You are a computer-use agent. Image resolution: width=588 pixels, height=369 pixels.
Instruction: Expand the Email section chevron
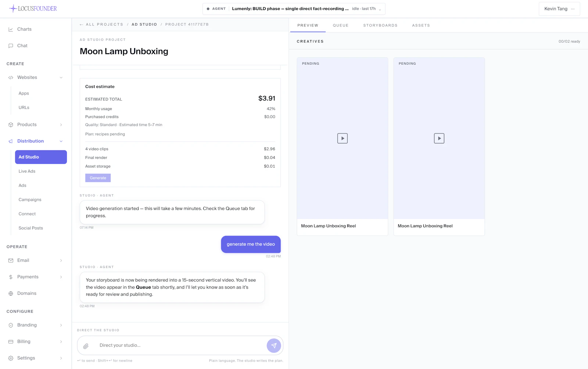coord(61,261)
